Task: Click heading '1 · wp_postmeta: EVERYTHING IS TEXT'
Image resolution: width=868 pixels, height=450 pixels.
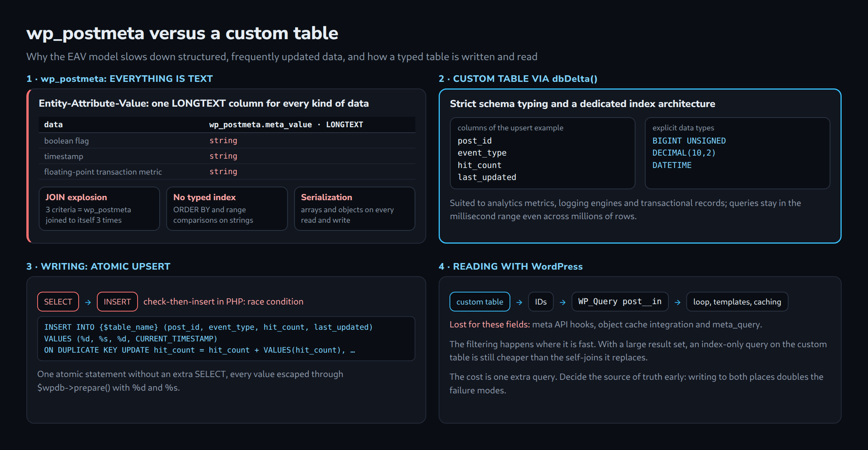Action: [120, 79]
